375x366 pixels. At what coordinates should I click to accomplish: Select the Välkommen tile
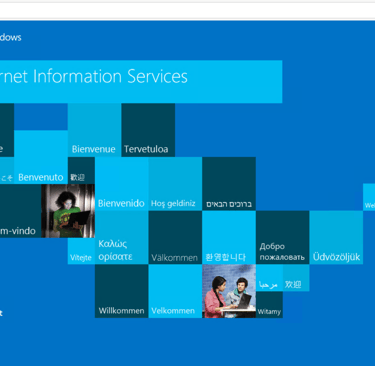click(x=175, y=237)
